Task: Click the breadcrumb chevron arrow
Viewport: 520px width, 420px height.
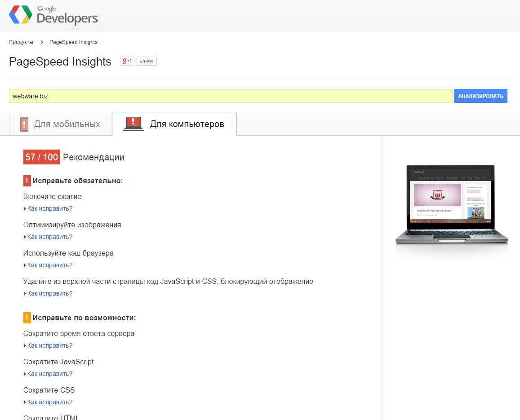Action: [x=42, y=42]
